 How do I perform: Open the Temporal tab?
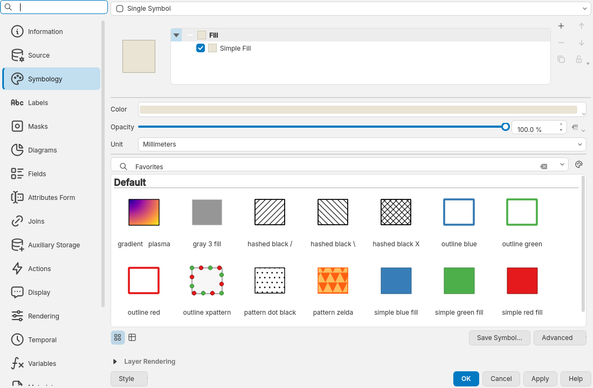[51, 340]
